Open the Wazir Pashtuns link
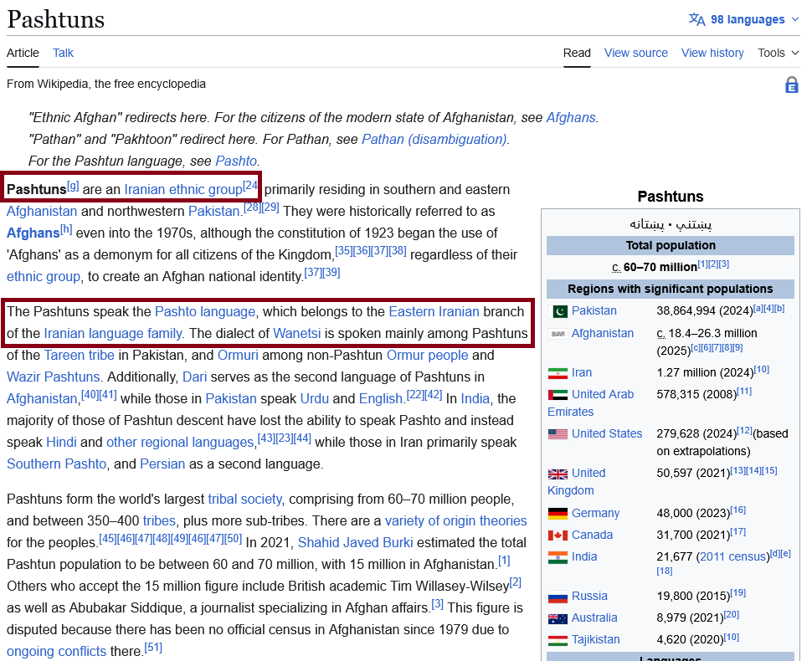 click(54, 377)
